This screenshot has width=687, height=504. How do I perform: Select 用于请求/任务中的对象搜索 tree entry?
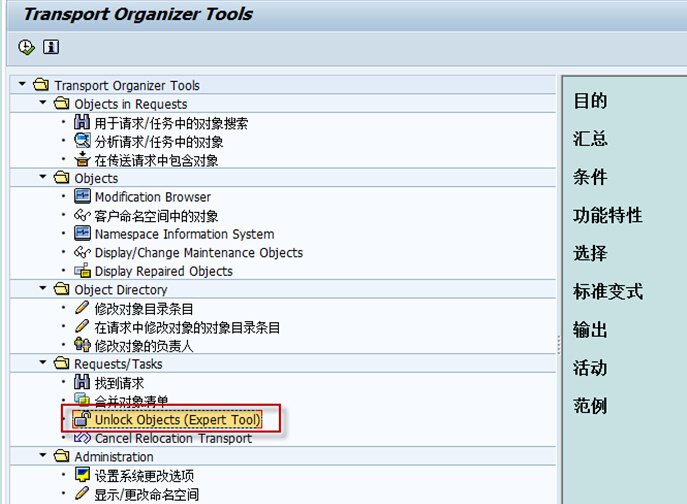(x=171, y=123)
